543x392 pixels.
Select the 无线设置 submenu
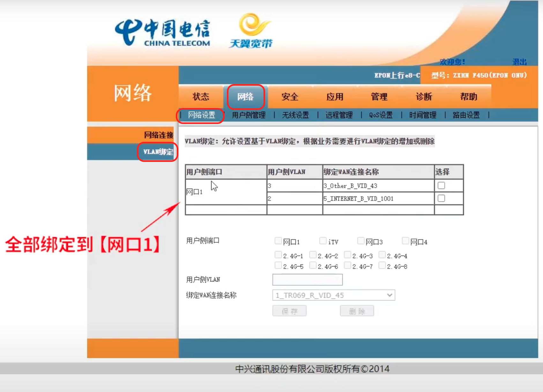[295, 115]
